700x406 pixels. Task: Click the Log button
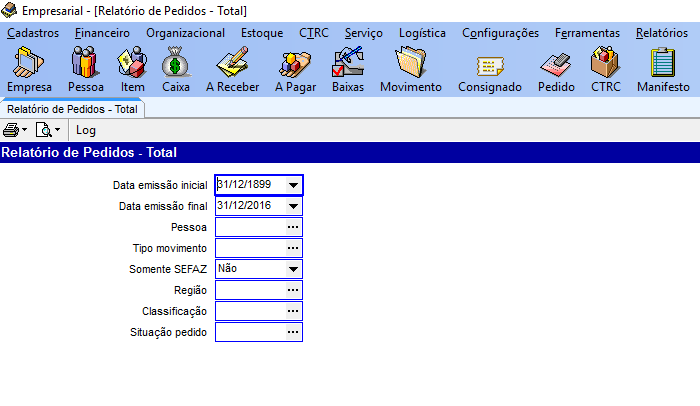(x=86, y=130)
